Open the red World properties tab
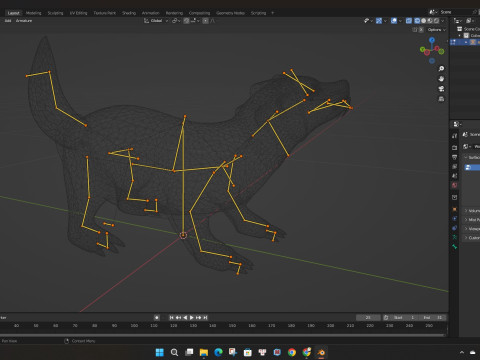This screenshot has width=480, height=360. (455, 185)
